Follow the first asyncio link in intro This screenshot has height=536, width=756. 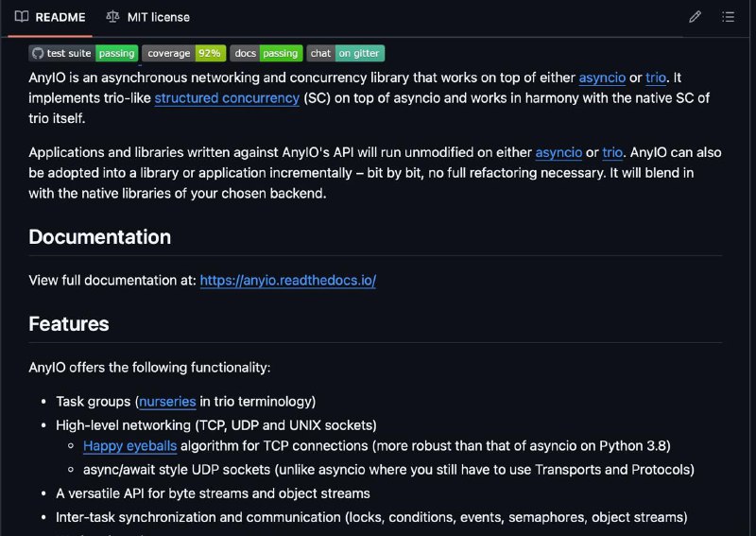pyautogui.click(x=602, y=78)
